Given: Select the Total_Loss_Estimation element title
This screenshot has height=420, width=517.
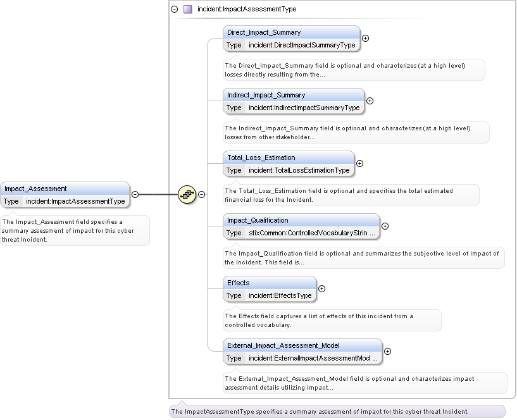Looking at the screenshot, I should 261,157.
